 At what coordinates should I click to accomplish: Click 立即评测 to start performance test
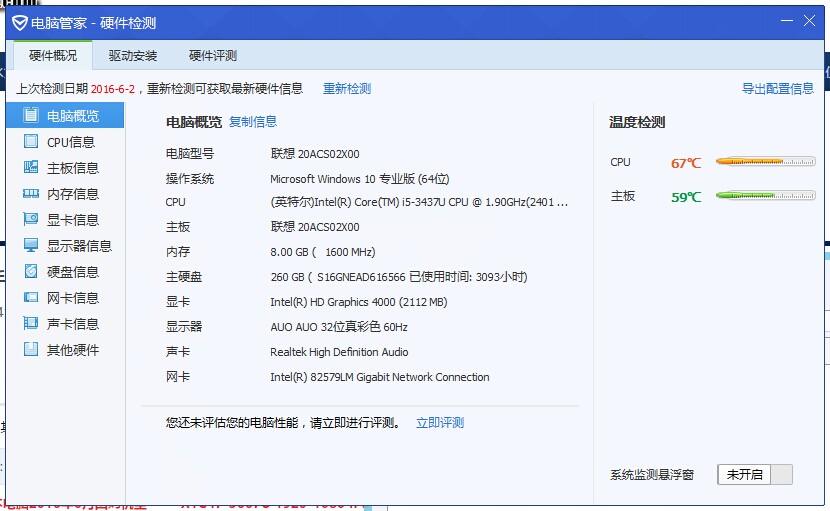440,423
